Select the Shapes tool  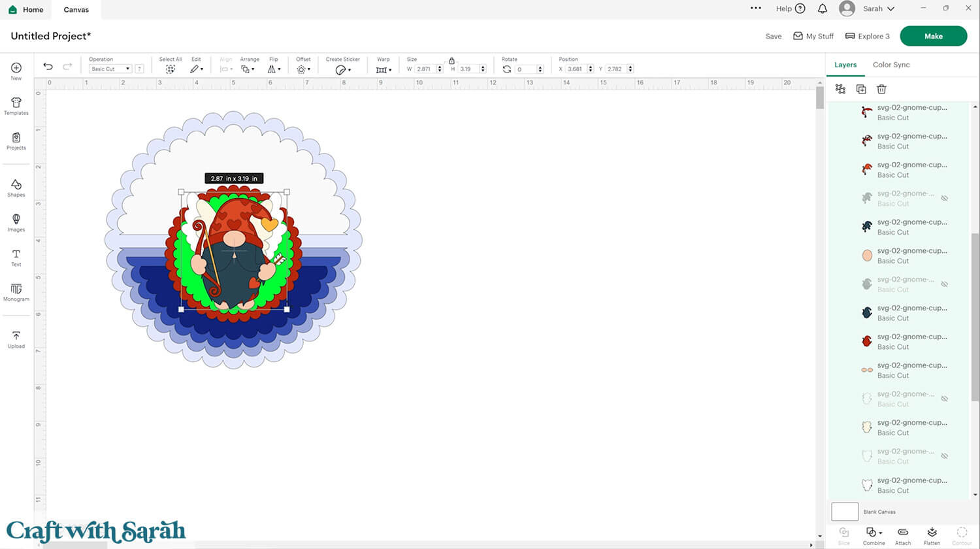[16, 188]
